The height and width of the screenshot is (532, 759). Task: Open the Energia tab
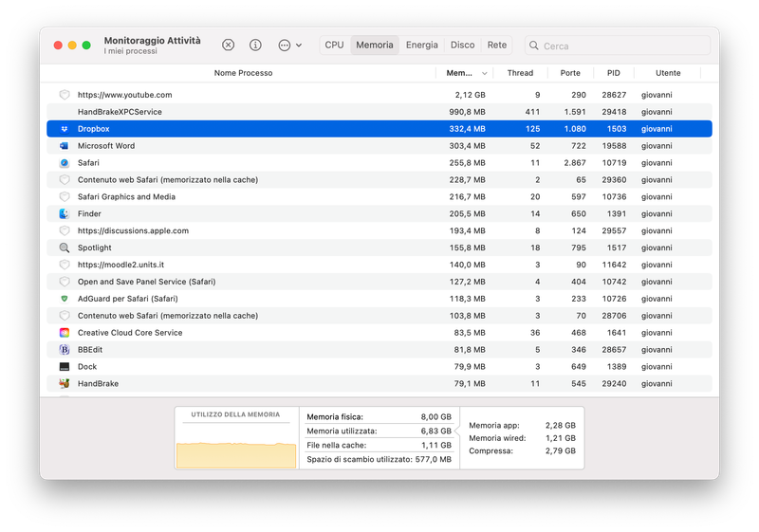[421, 45]
